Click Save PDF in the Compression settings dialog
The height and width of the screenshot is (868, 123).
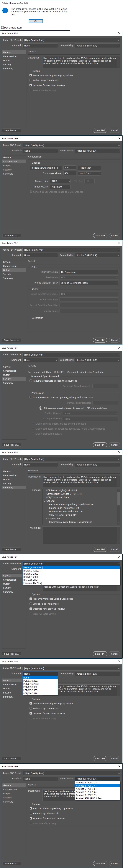(100, 236)
